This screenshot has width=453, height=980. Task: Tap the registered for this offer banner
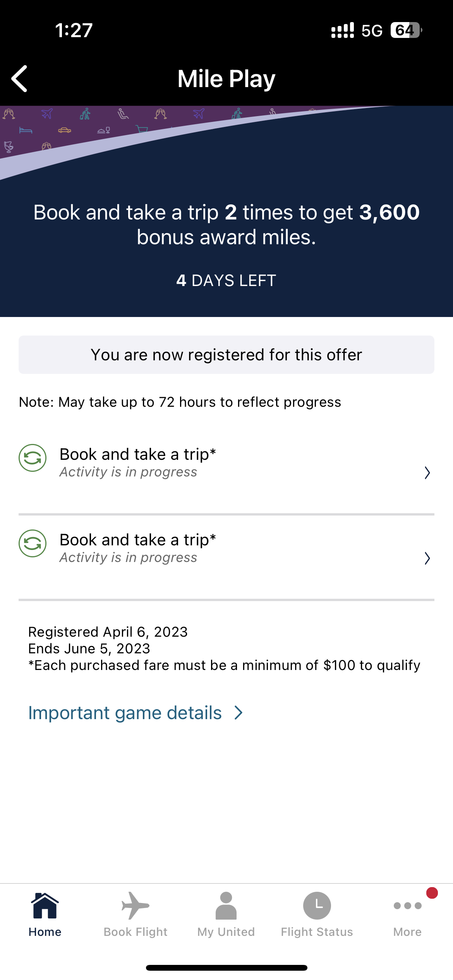click(226, 355)
